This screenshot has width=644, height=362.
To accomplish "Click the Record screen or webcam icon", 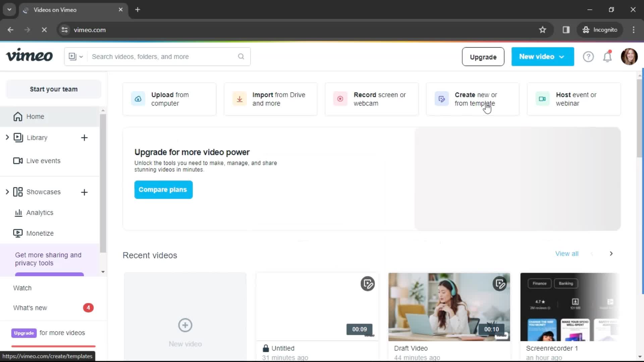I will click(340, 99).
